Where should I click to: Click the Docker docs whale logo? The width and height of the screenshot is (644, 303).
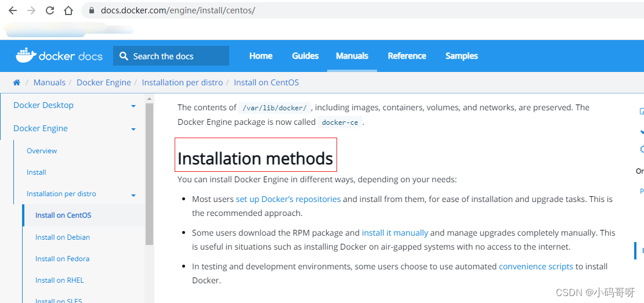(26, 56)
